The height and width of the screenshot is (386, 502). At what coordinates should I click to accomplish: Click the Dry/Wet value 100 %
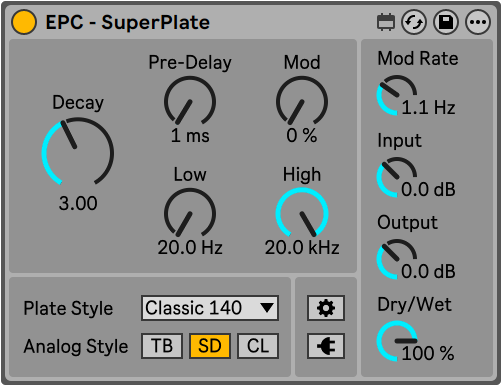coord(428,353)
